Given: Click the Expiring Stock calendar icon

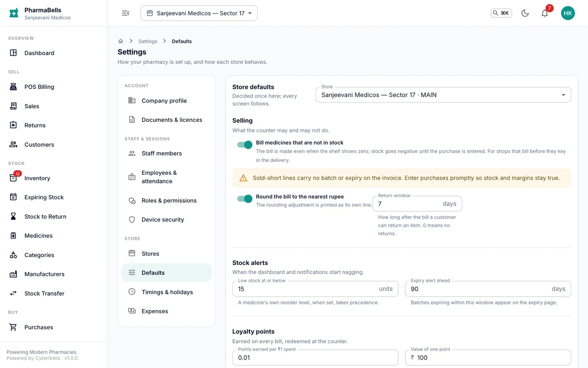Looking at the screenshot, I should pyautogui.click(x=13, y=197).
